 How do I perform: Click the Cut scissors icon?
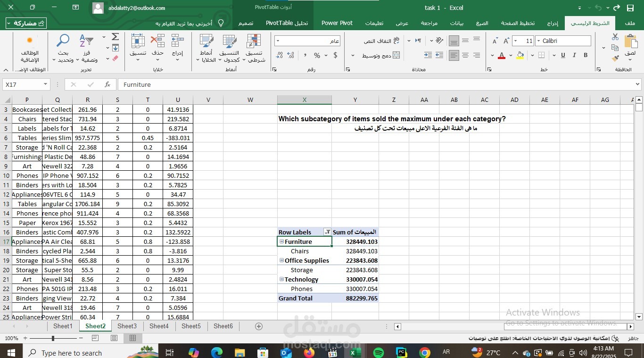615,37
